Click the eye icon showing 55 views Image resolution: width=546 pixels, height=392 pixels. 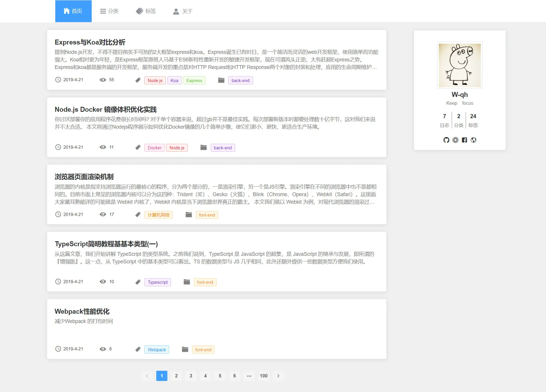(103, 80)
